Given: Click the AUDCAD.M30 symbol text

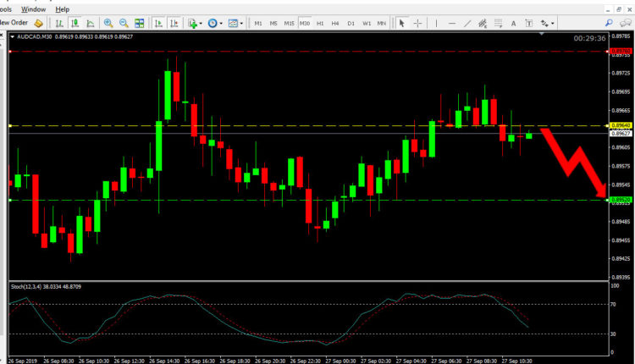Looking at the screenshot, I should (35, 37).
